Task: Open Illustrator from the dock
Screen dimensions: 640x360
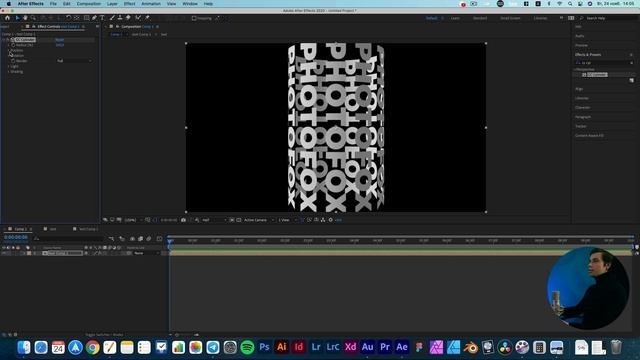Action: tap(281, 347)
